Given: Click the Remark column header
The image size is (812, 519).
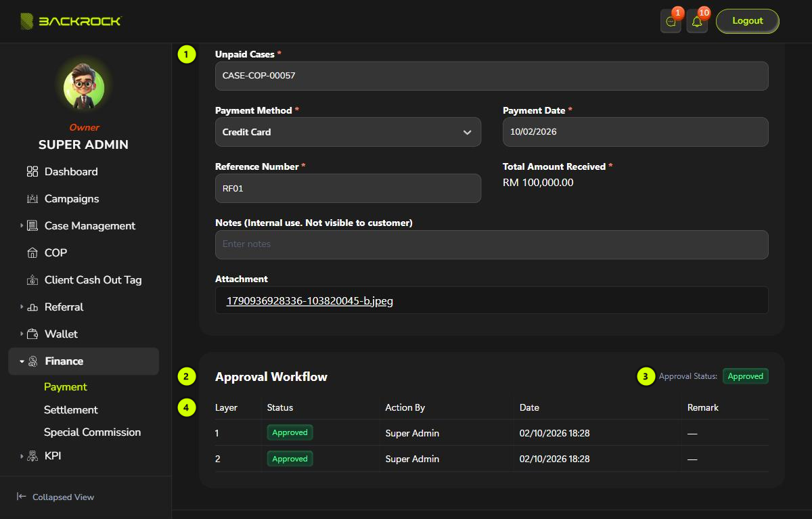Looking at the screenshot, I should [x=703, y=407].
